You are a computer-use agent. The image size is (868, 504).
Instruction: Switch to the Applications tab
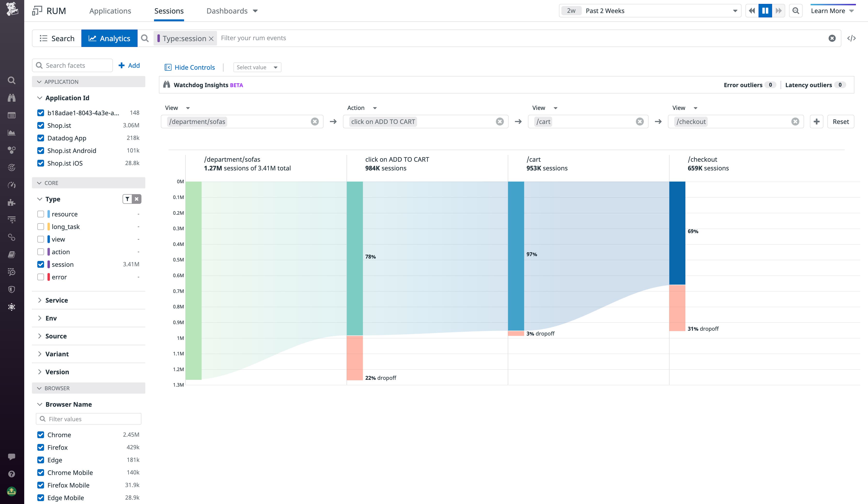tap(110, 11)
